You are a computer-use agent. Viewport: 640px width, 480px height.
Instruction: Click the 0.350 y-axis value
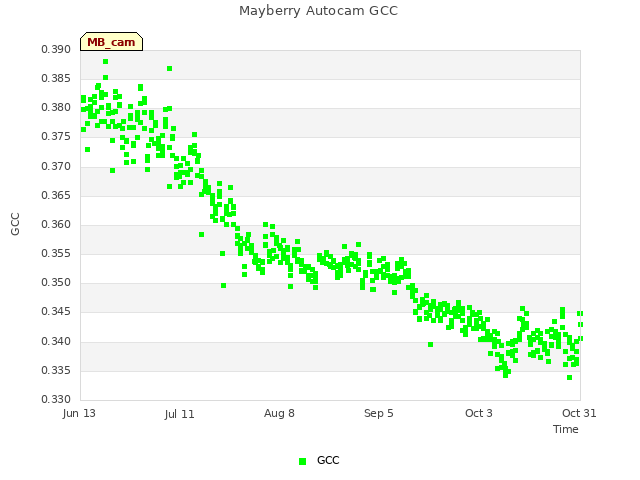[56, 282]
